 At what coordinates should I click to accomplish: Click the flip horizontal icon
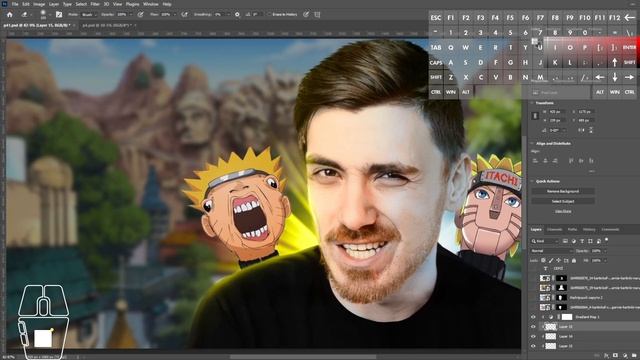tap(581, 130)
